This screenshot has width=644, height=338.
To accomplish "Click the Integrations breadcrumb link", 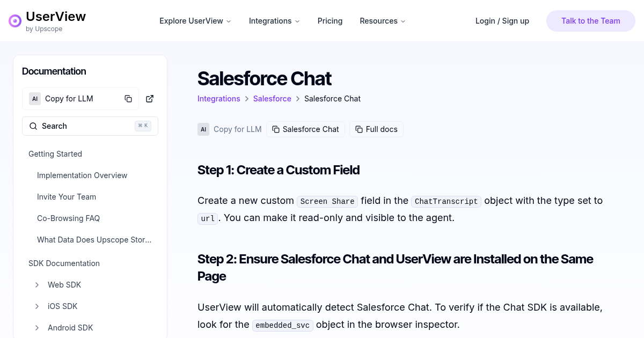I will point(219,99).
